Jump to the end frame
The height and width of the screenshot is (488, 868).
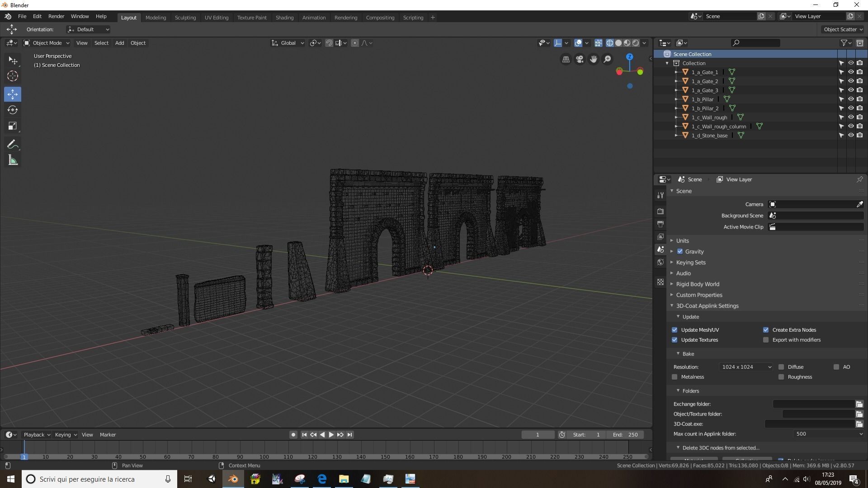coord(349,435)
